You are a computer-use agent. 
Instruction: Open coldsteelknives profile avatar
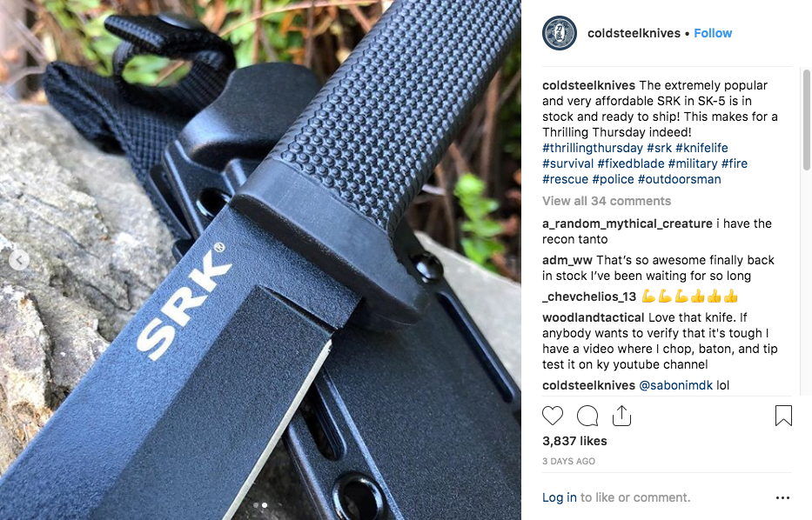[560, 33]
